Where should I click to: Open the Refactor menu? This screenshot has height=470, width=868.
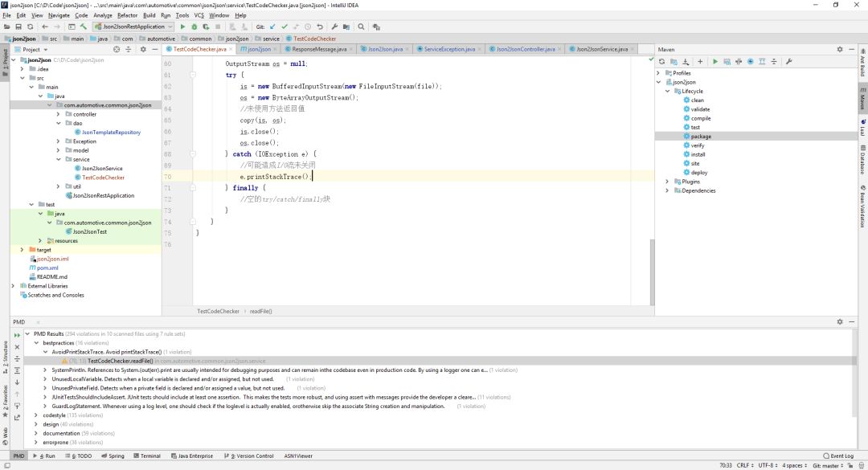pos(127,15)
